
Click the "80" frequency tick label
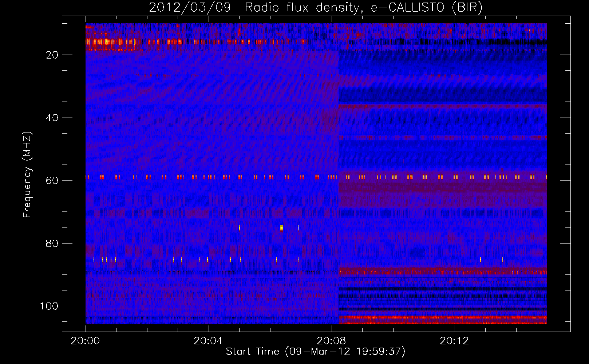tap(52, 244)
